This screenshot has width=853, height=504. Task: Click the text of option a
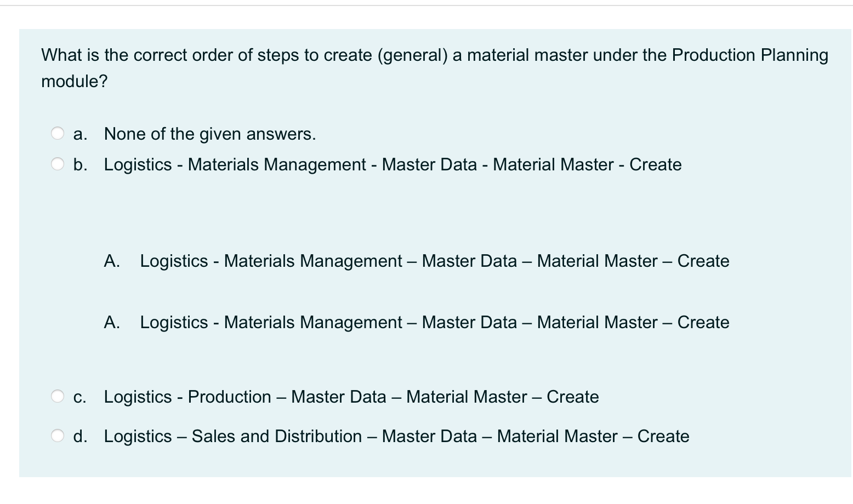210,133
